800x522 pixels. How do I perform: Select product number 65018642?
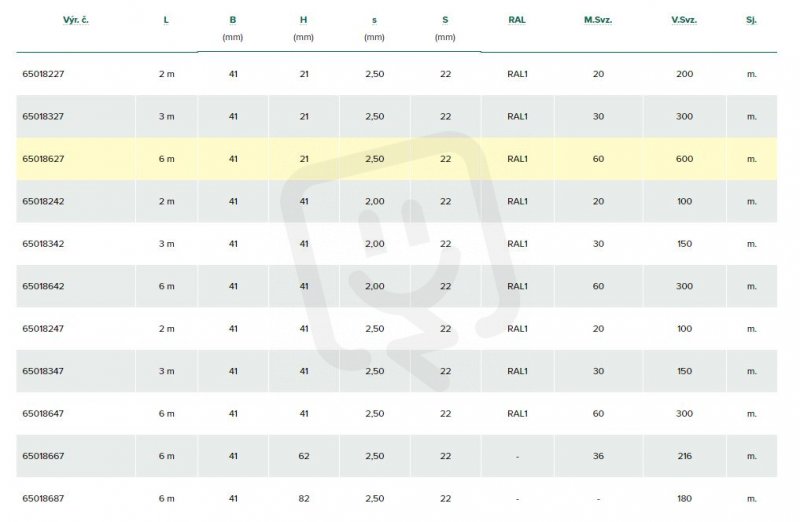point(43,286)
